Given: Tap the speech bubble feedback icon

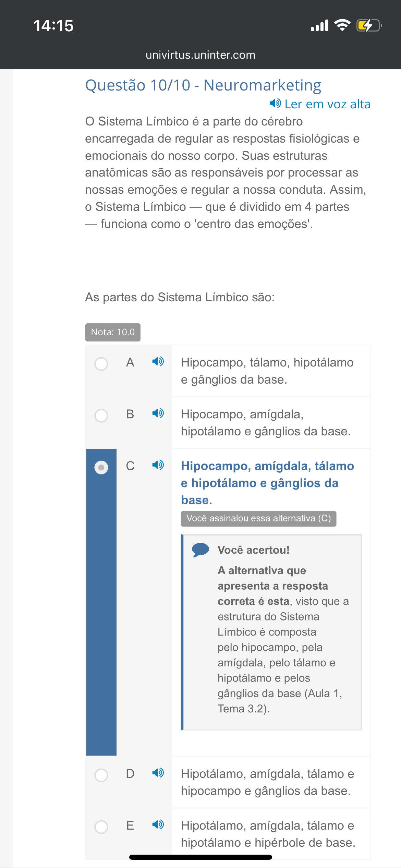Looking at the screenshot, I should coord(200,550).
